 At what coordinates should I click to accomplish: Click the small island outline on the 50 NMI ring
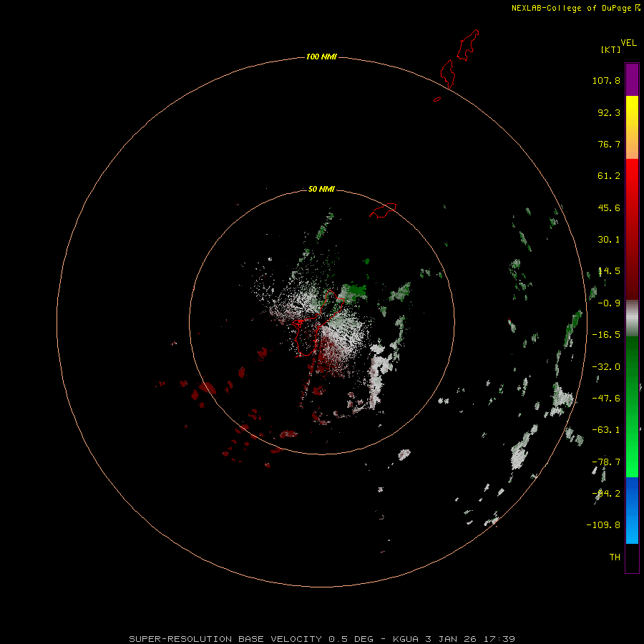click(x=383, y=210)
